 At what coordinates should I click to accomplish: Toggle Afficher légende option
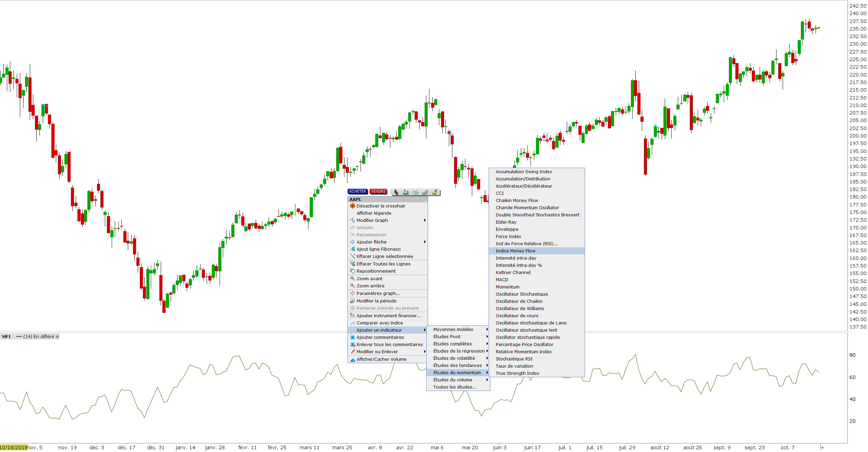(374, 213)
